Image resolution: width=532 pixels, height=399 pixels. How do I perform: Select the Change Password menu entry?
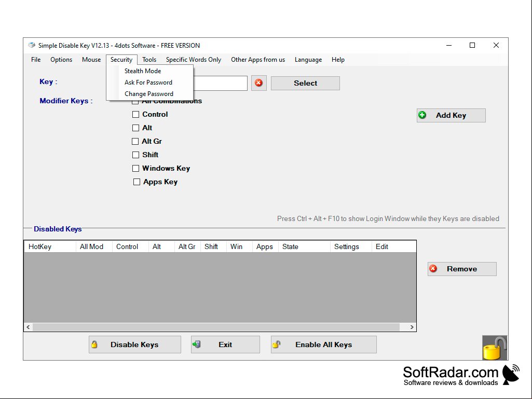pyautogui.click(x=149, y=94)
